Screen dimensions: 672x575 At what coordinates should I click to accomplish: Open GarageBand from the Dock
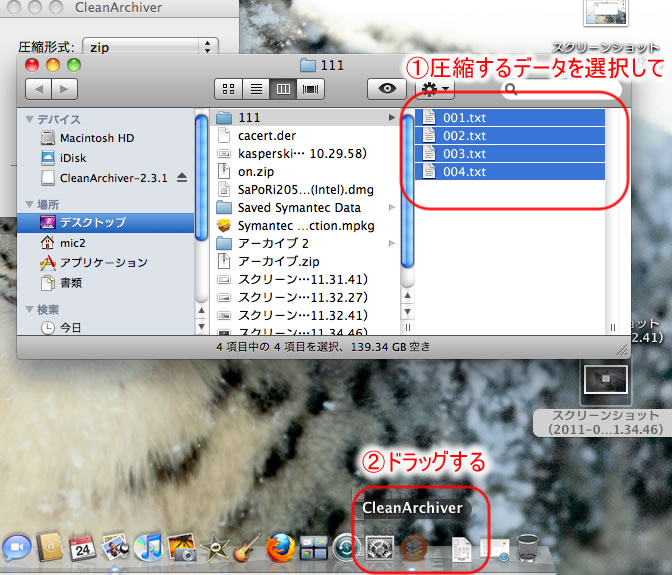247,548
